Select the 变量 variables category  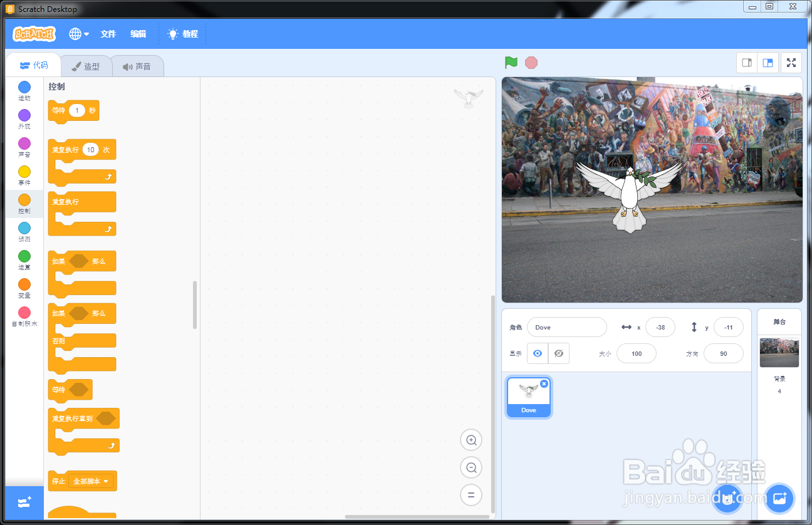(24, 288)
